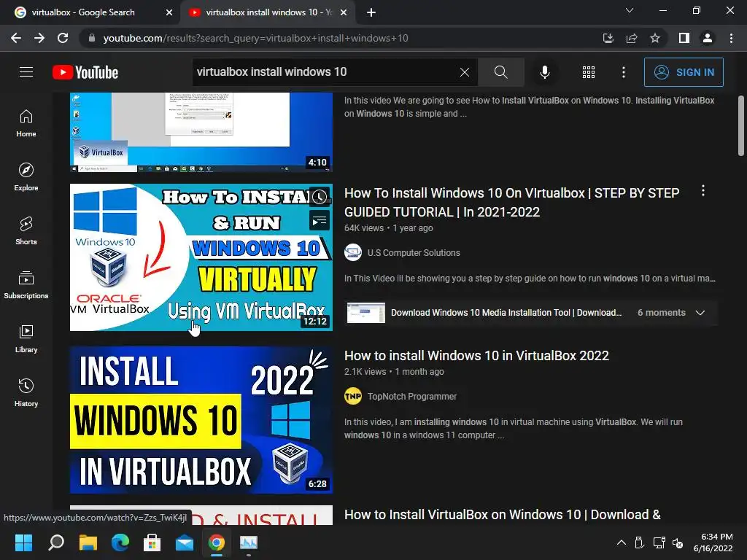Image resolution: width=747 pixels, height=560 pixels.
Task: Click the YouTube logo
Action: tap(85, 72)
